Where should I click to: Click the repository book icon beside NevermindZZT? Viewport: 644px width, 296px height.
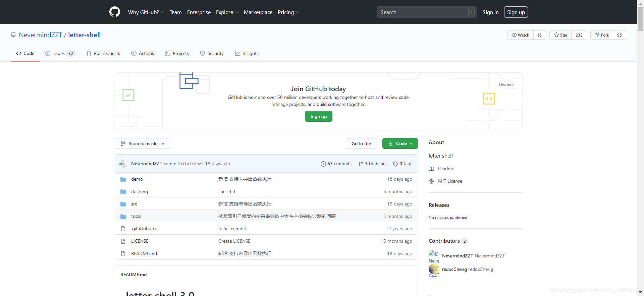pos(13,35)
